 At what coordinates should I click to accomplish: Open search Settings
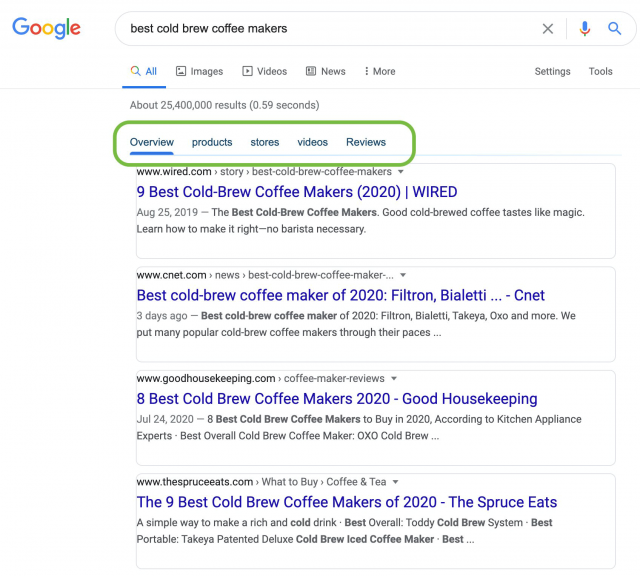(552, 71)
